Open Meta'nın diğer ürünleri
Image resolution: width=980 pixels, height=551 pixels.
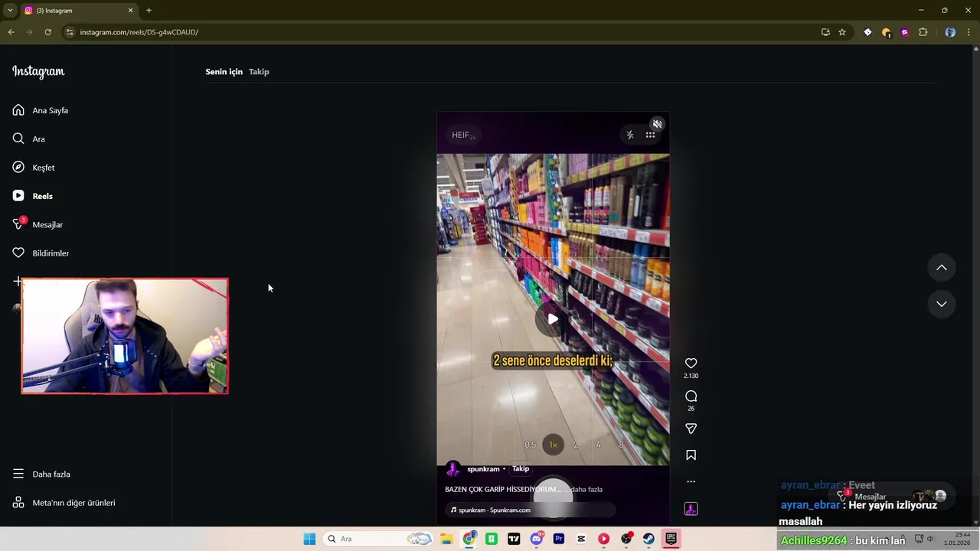pos(64,503)
